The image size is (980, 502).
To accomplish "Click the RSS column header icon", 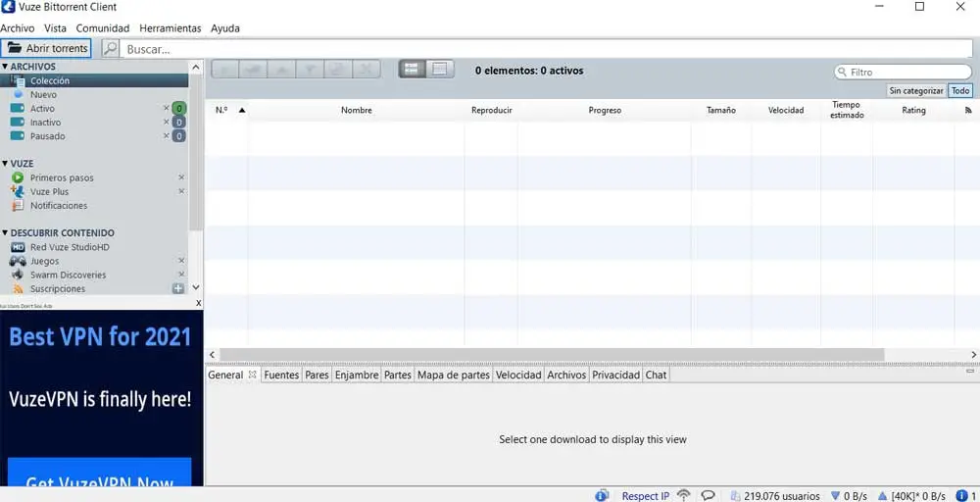I will pos(968,110).
